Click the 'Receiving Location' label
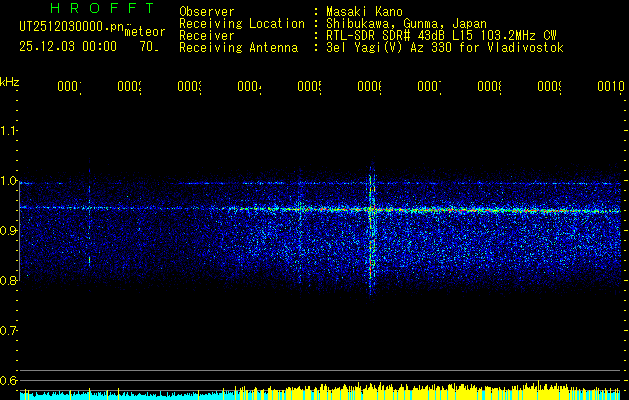The image size is (629, 400). [242, 24]
